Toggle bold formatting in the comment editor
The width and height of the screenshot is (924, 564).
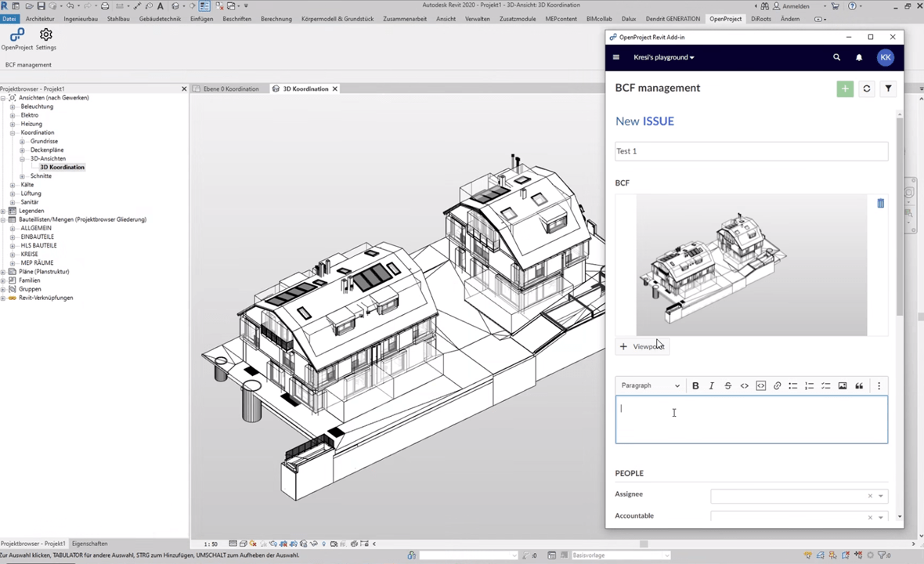695,385
